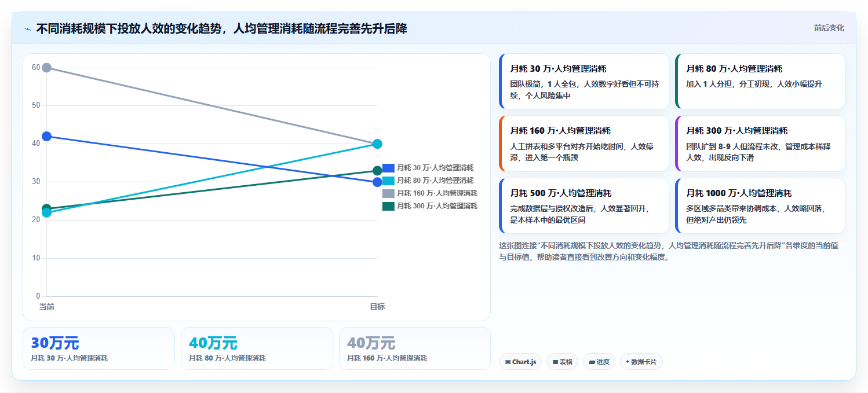This screenshot has height=393, width=868.
Task: Open the 月耗 500 万·人均管理消耗 info card
Action: click(584, 205)
